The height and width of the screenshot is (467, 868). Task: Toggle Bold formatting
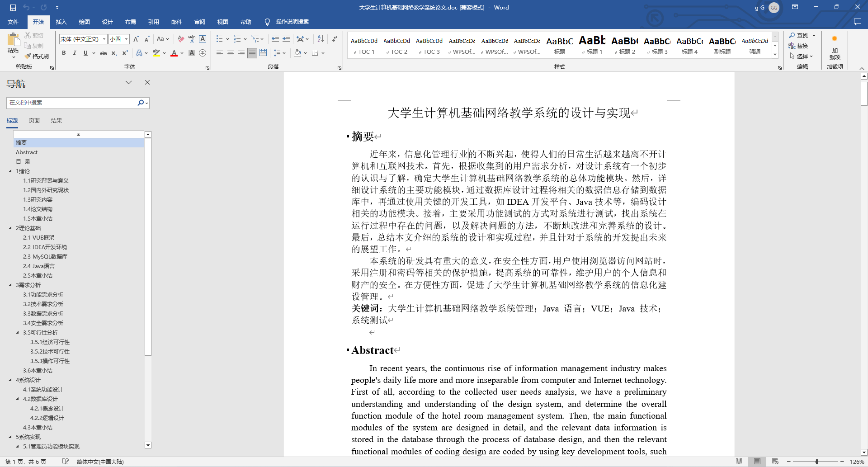point(64,53)
